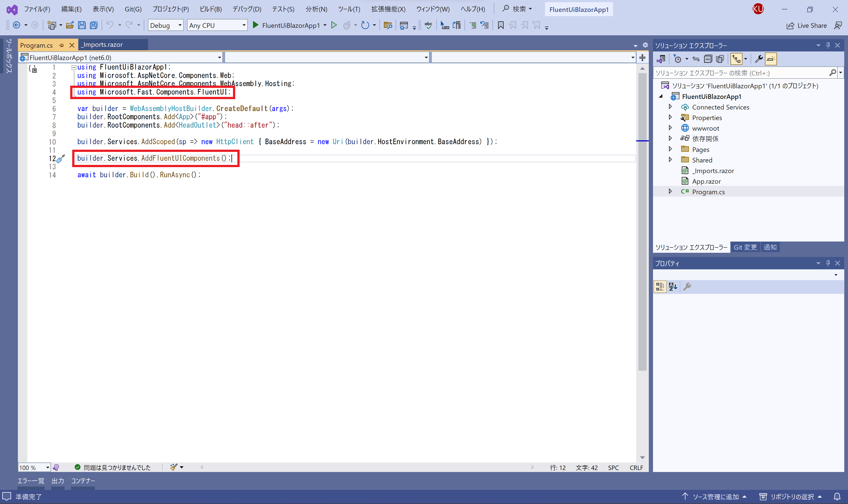
Task: Click the Find in Files folder icon
Action: (x=388, y=25)
